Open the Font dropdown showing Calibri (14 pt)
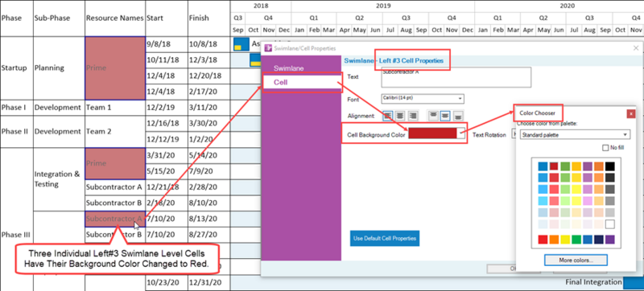 coord(423,99)
